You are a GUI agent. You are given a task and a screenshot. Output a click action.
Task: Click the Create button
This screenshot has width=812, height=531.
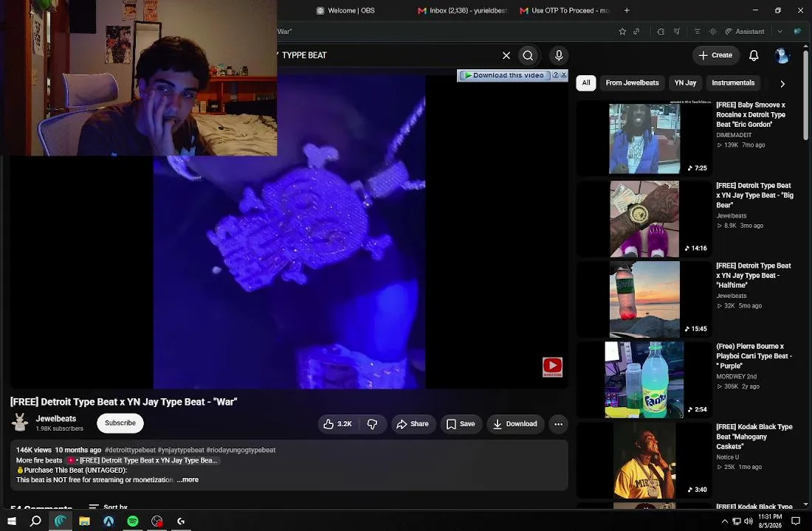click(716, 55)
